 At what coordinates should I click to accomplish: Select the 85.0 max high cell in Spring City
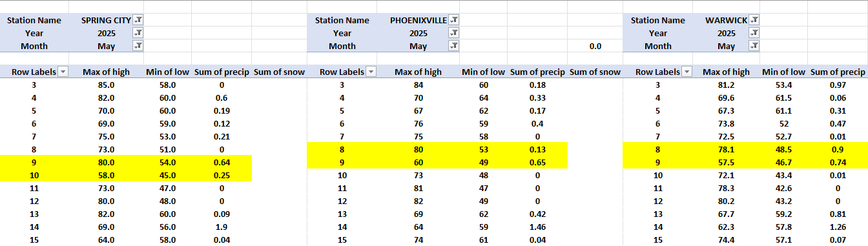click(x=107, y=85)
